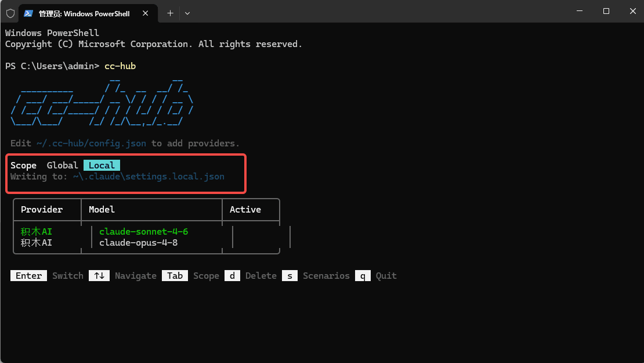Open a new tab with plus button
Viewport: 644px width, 363px height.
170,13
